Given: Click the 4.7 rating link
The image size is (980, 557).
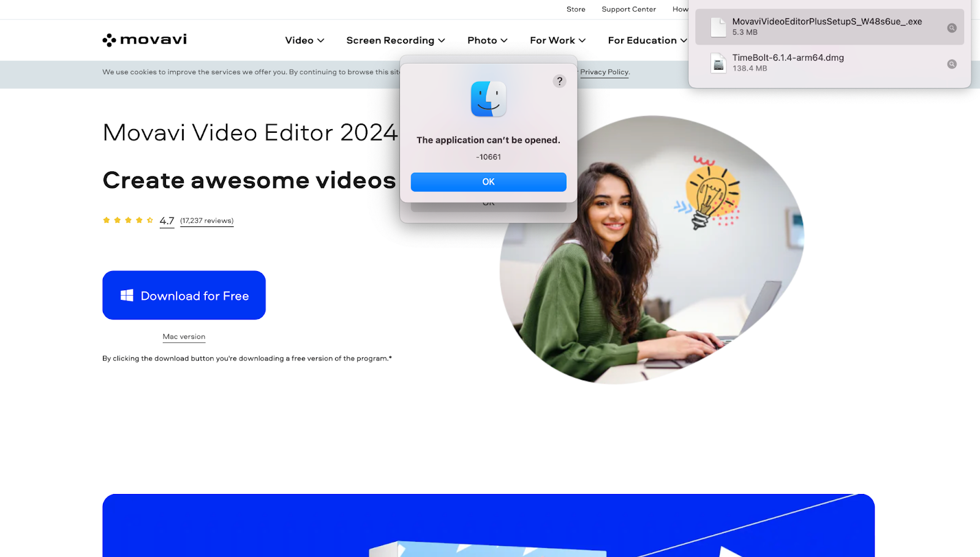Looking at the screenshot, I should 167,221.
